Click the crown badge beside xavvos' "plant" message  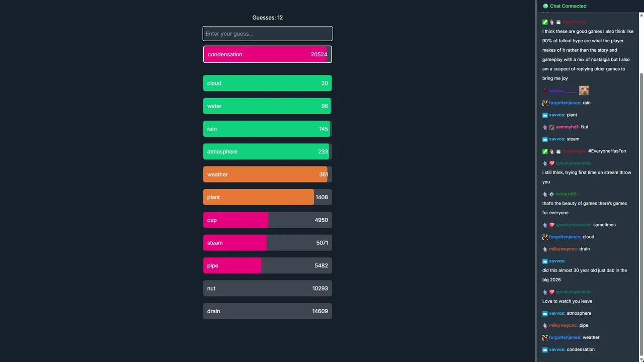[x=545, y=115]
